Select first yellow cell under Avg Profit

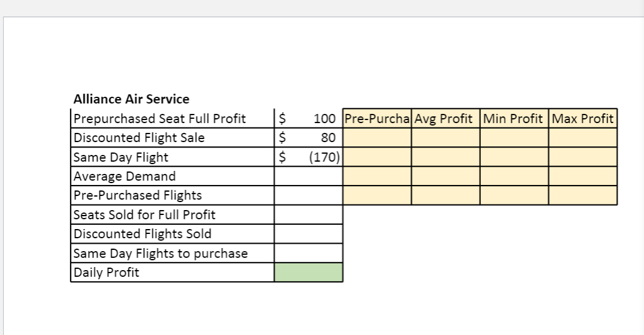(x=445, y=138)
